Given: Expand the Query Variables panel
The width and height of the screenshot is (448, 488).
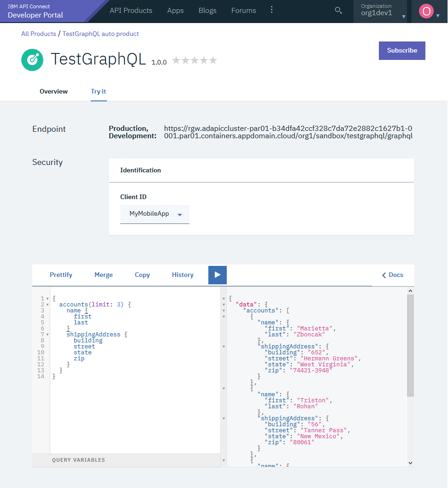Looking at the screenshot, I should tap(126, 460).
